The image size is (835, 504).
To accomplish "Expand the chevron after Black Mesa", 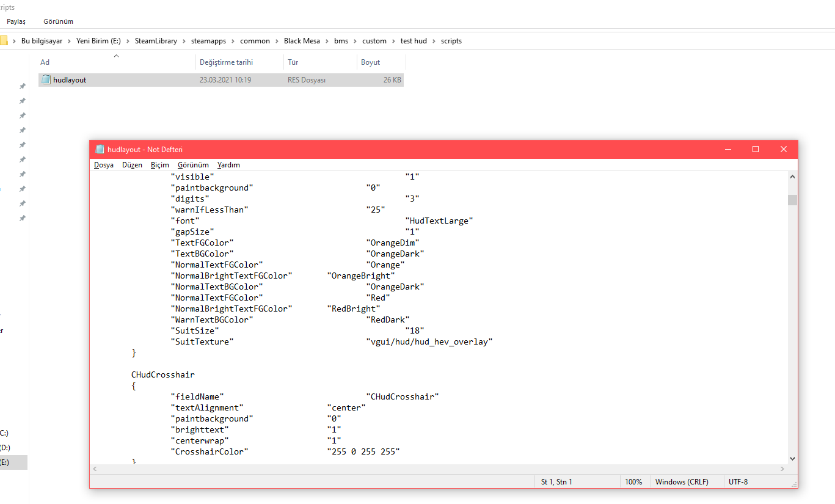I will tap(327, 41).
